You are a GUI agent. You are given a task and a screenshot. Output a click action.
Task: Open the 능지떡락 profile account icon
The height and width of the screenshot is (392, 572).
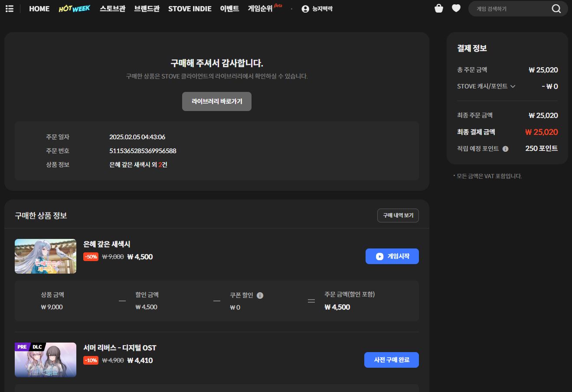[x=305, y=8]
